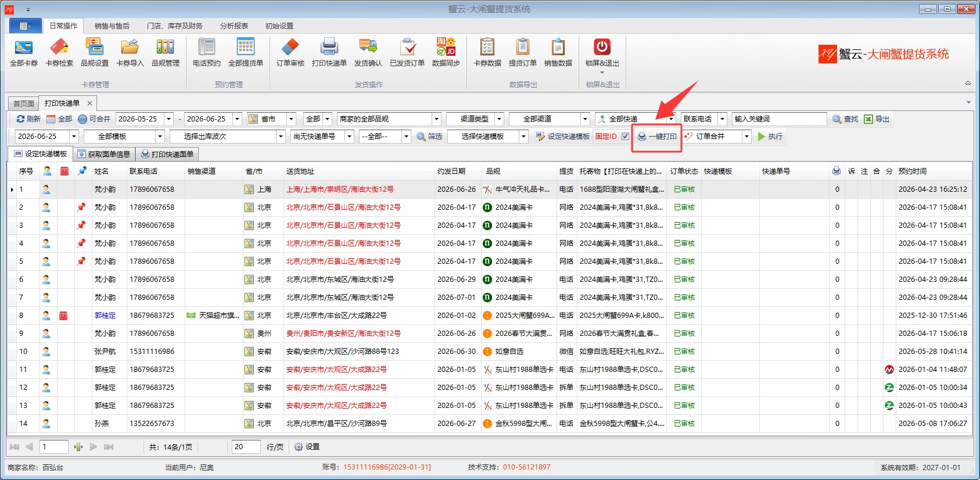The height and width of the screenshot is (480, 980).
Task: Click the 品规管理 icon
Action: pos(166,52)
